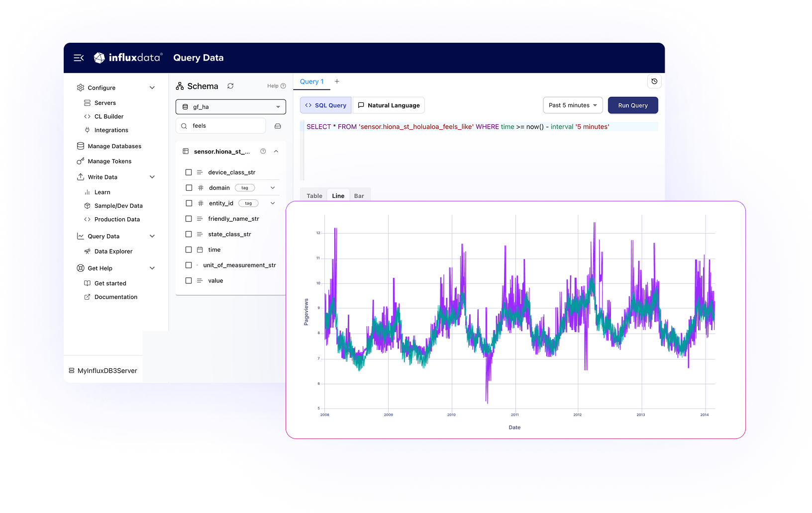
Task: Click the drive icon beside the search field
Action: tap(278, 126)
